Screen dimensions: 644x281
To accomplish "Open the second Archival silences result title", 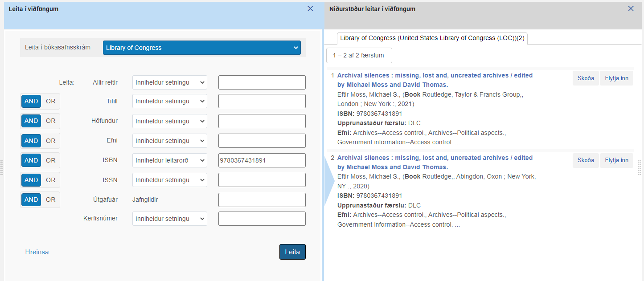I will (x=435, y=163).
